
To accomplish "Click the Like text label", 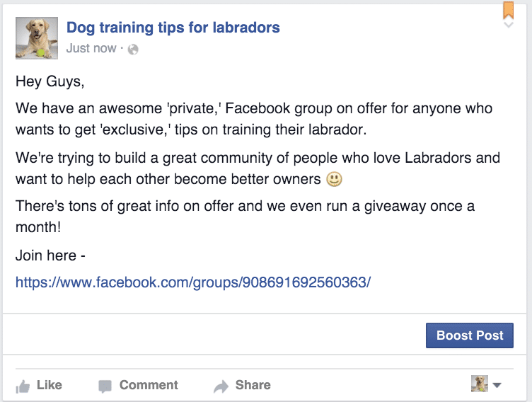I will click(x=50, y=385).
